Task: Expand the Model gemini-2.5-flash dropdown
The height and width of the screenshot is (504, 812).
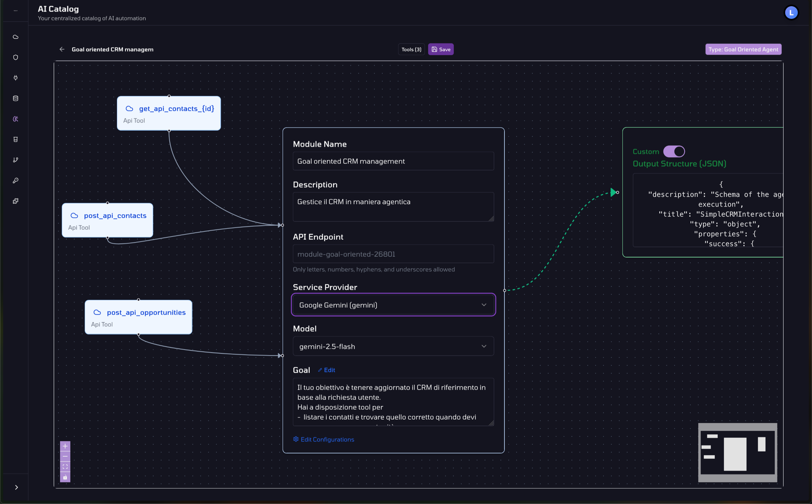Action: [393, 346]
